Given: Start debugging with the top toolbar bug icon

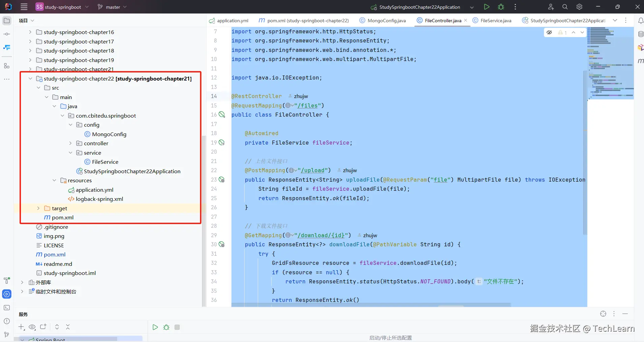Looking at the screenshot, I should [x=501, y=7].
